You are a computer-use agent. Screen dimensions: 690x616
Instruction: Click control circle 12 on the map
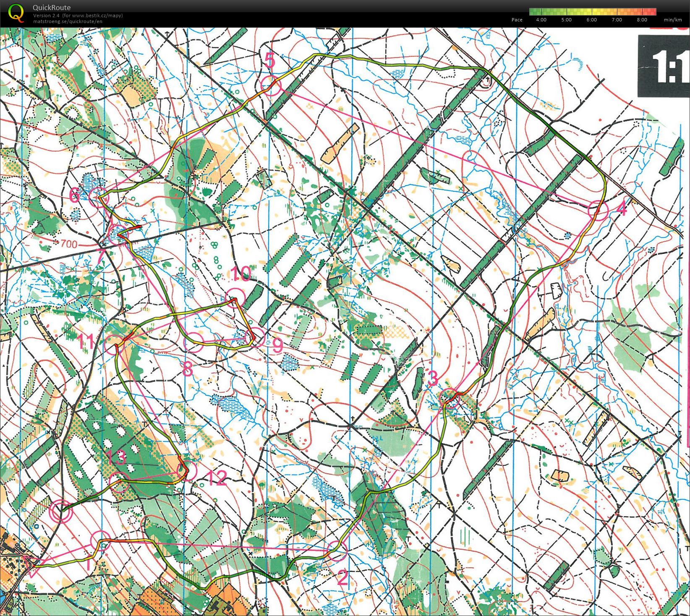click(x=187, y=470)
